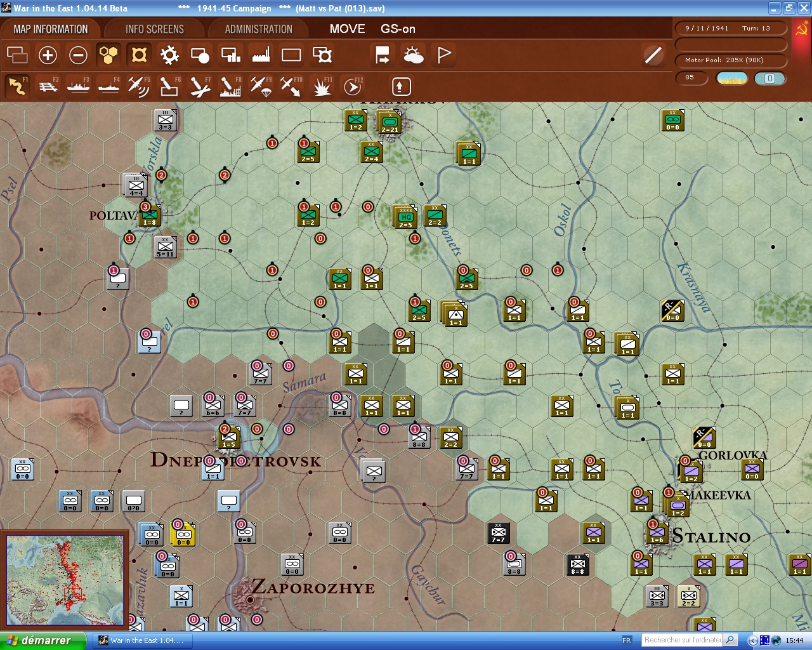Open the MAP INFORMATION tab
The image size is (812, 650).
(x=51, y=29)
